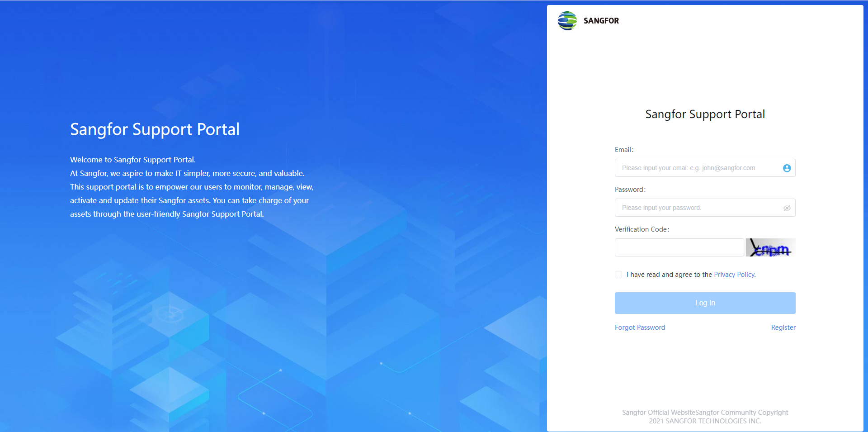868x432 pixels.
Task: Visit the Sangfor Official Website footer link
Action: [x=659, y=413]
